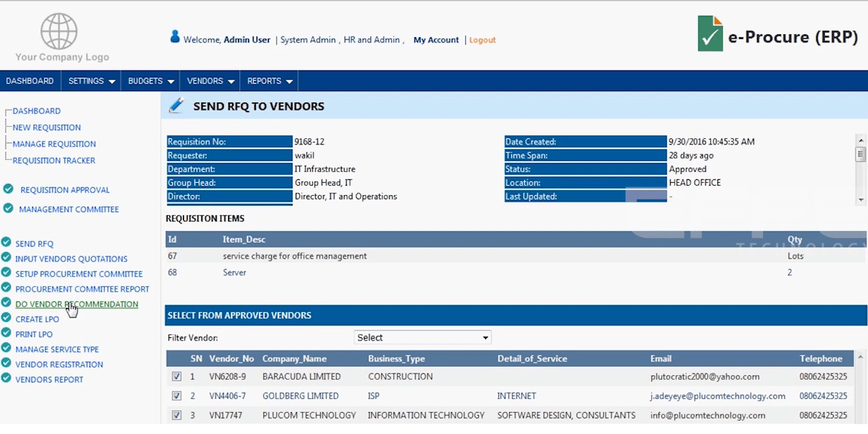
Task: Click the Telephone column header
Action: [821, 359]
